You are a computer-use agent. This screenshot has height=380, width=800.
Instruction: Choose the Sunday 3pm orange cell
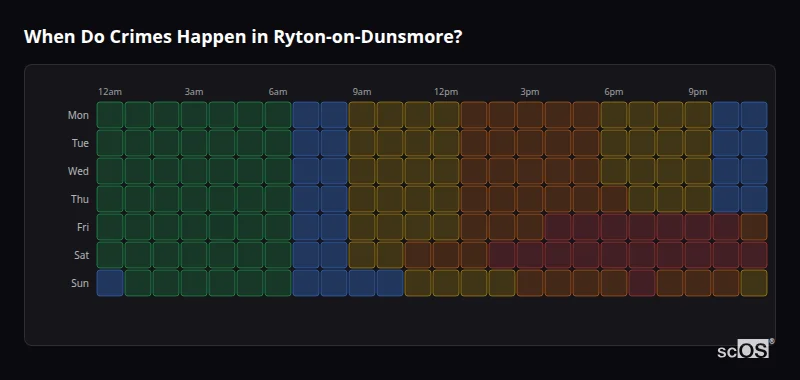(x=530, y=283)
